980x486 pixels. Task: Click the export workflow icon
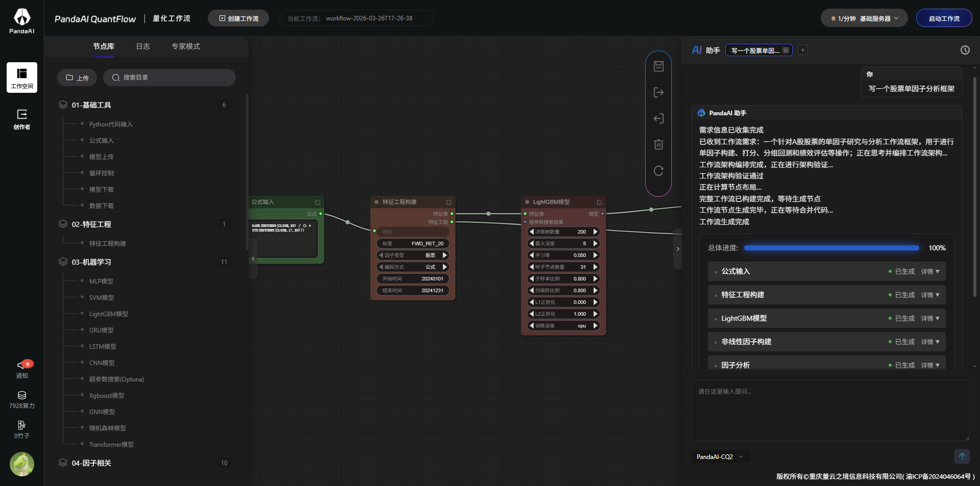pos(658,92)
